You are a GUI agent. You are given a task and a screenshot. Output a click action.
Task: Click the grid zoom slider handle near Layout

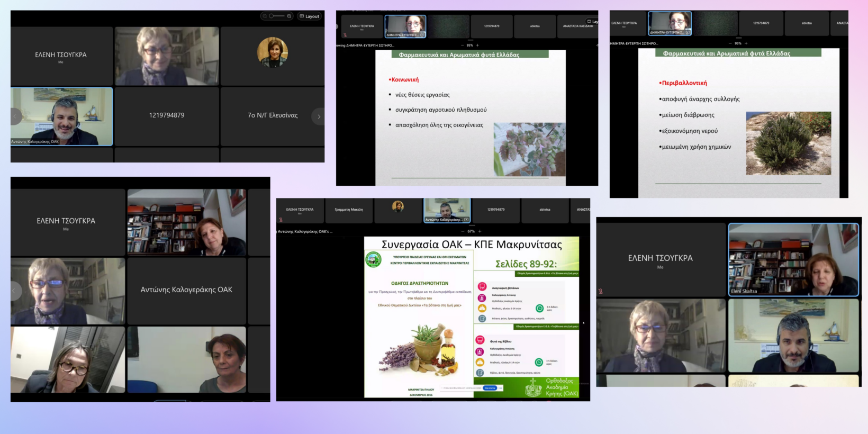click(x=272, y=16)
